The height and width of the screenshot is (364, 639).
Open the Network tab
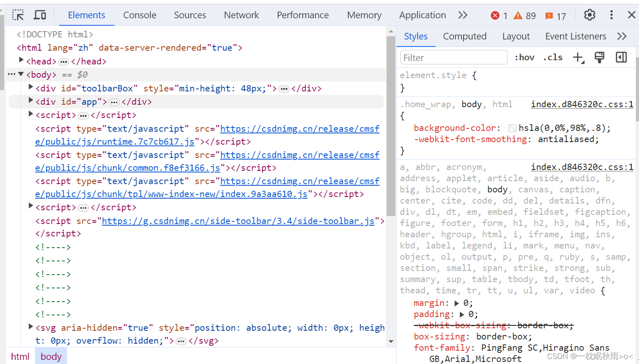pyautogui.click(x=242, y=15)
